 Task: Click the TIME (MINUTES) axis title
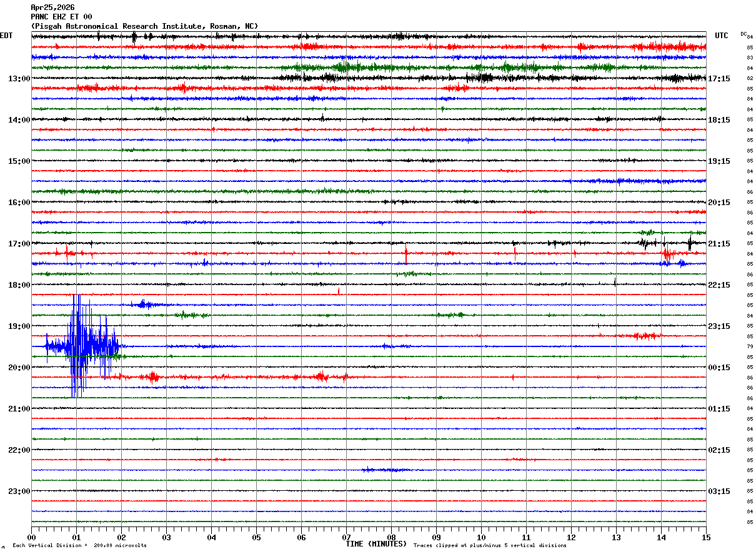(376, 544)
